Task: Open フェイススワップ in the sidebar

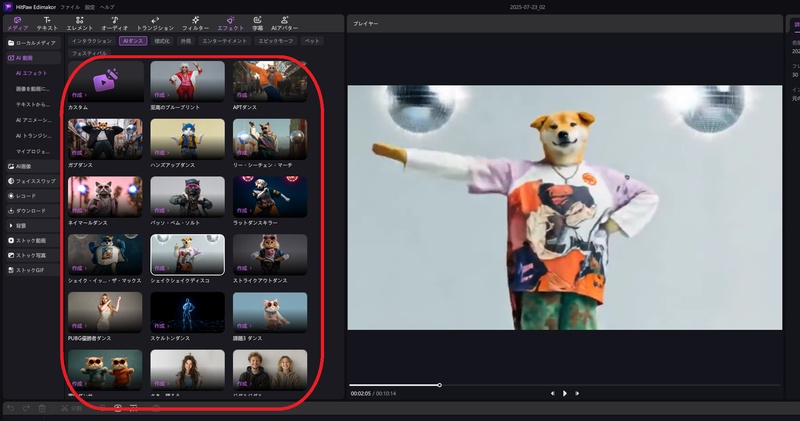Action: click(x=33, y=181)
